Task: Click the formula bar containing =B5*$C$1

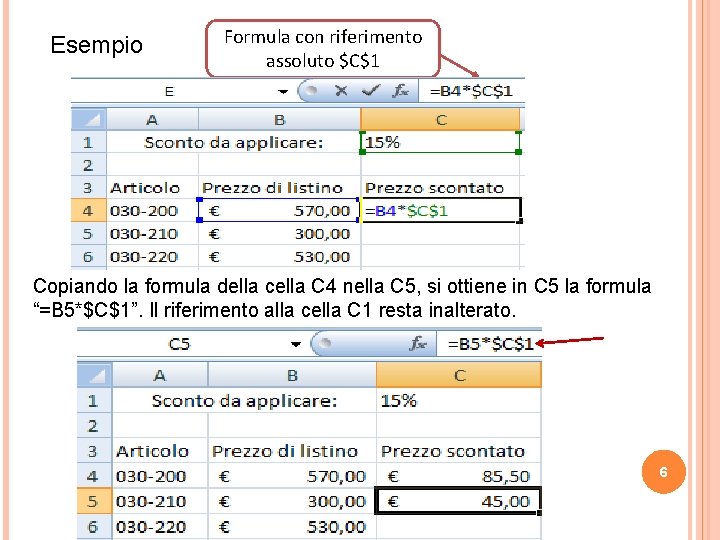Action: pyautogui.click(x=489, y=344)
